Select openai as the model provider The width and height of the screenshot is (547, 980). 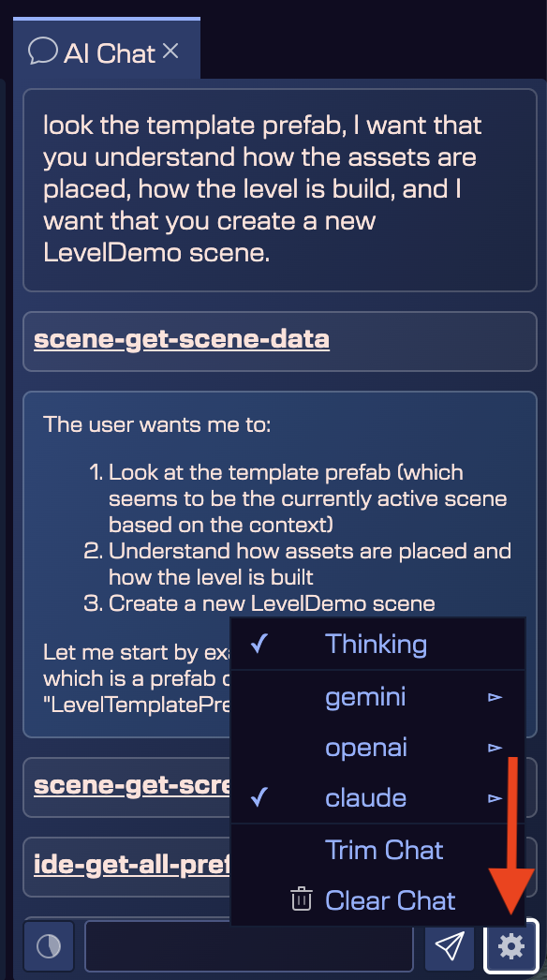(365, 747)
